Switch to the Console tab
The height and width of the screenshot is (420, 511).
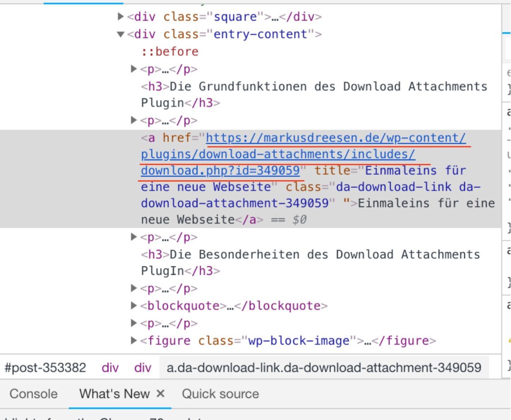point(32,394)
